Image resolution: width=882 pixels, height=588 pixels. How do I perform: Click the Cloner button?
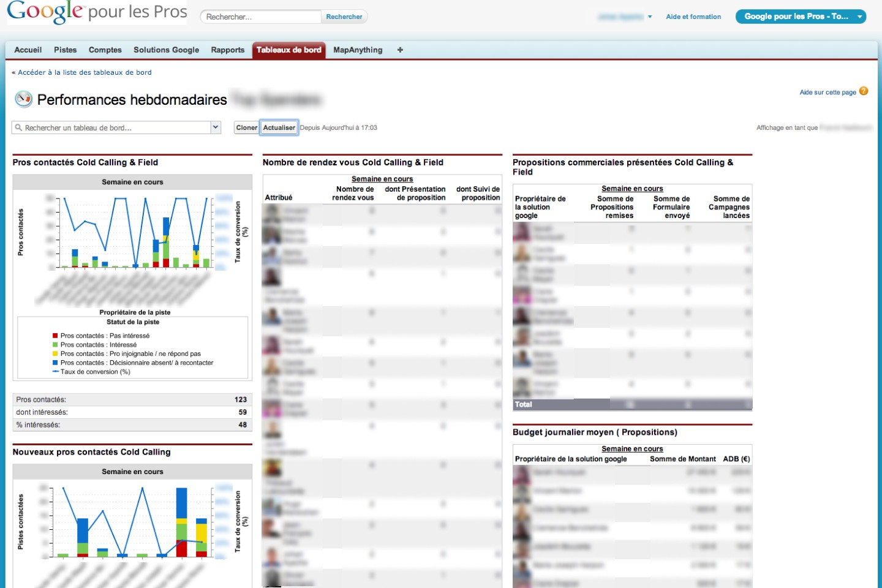(x=247, y=128)
